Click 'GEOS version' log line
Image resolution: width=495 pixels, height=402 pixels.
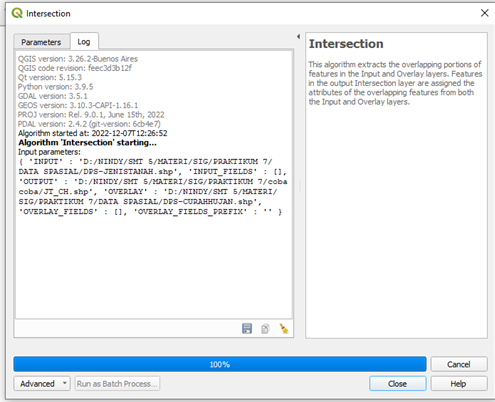click(78, 106)
